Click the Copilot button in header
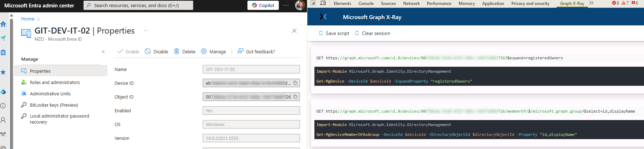Viewport: 644px width, 149px height. 263,5
